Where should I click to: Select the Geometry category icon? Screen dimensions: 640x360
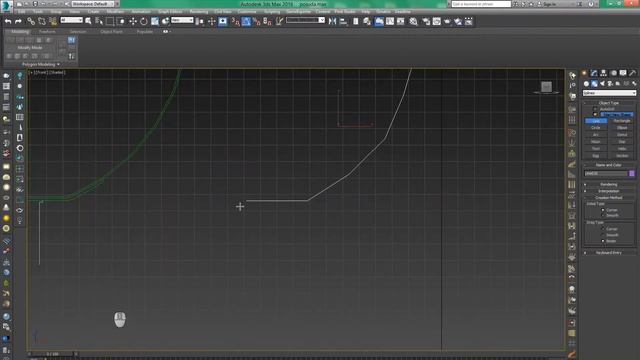coord(587,84)
